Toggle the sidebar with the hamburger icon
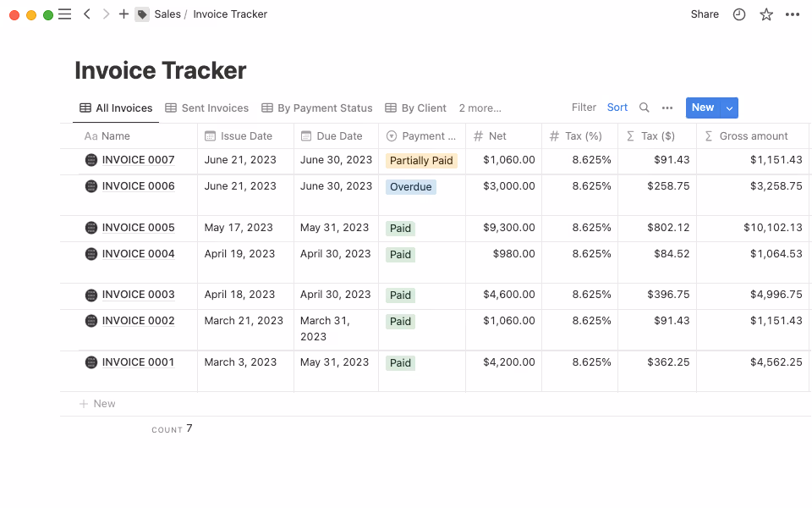This screenshot has height=508, width=812. [64, 14]
